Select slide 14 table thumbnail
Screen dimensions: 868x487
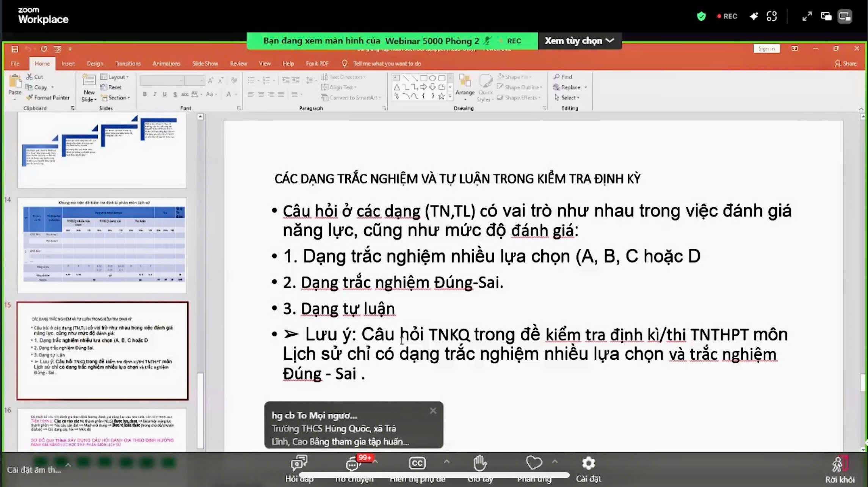(102, 245)
